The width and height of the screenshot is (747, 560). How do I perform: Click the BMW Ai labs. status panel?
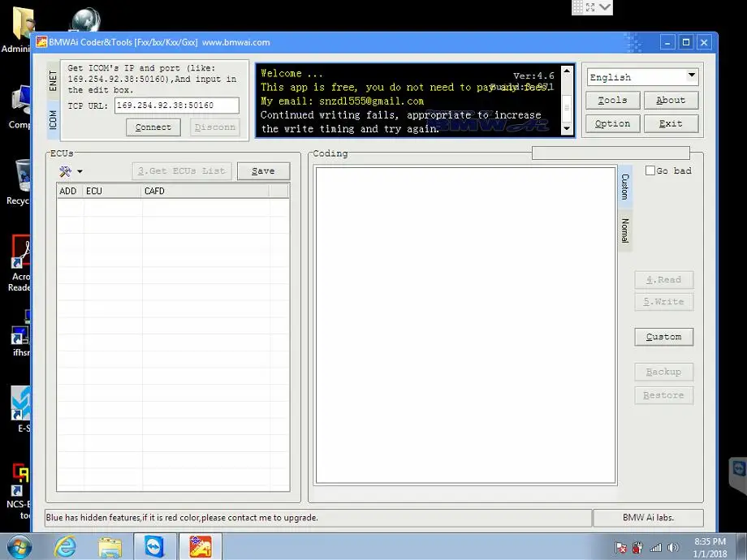click(x=649, y=518)
